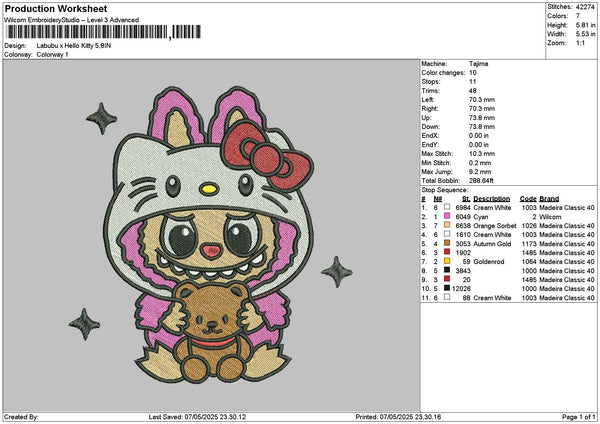Click the 'Right:' label
The height and width of the screenshot is (424, 600).
click(x=430, y=109)
